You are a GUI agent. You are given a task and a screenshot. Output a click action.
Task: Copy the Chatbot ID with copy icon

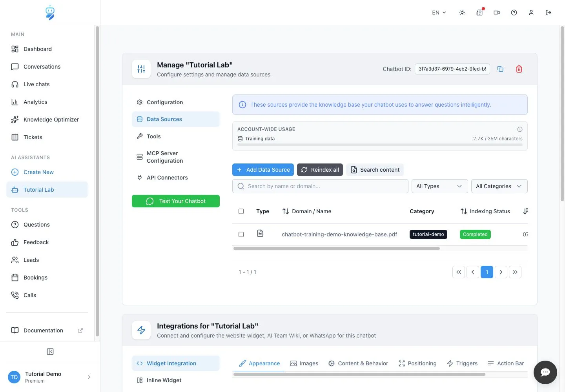(500, 69)
